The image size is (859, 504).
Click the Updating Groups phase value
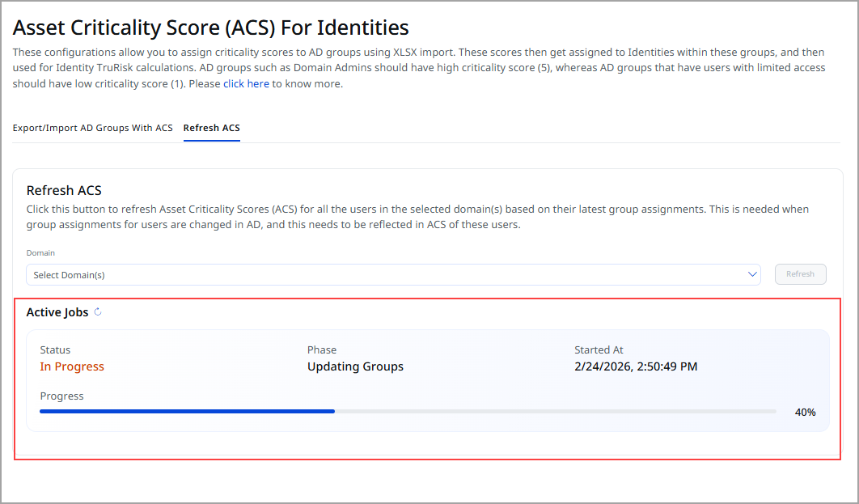click(355, 366)
